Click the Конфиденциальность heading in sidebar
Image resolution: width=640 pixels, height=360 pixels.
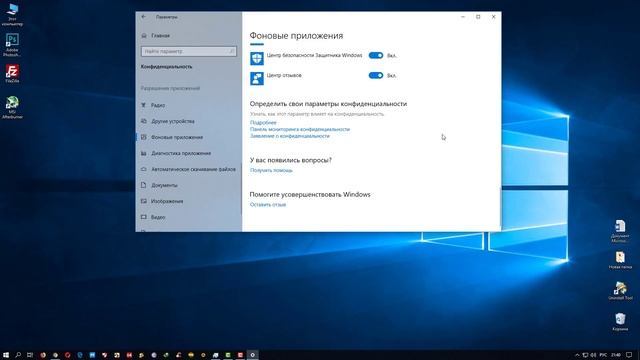click(x=167, y=67)
